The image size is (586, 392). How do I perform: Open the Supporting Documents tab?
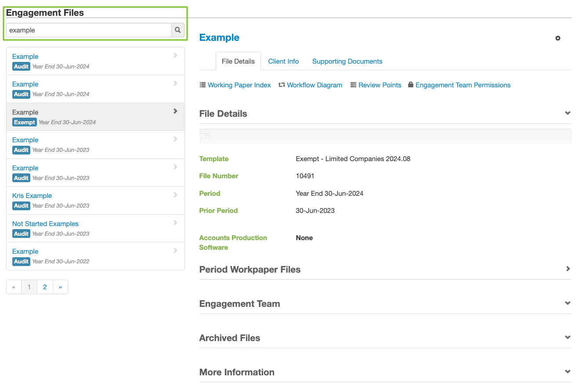coord(347,61)
